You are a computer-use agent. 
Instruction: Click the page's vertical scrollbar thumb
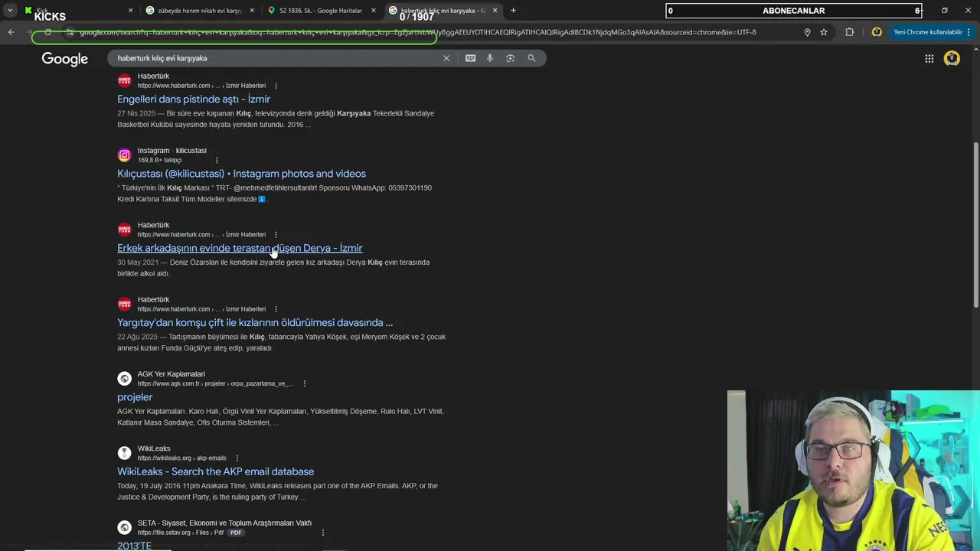tap(975, 226)
